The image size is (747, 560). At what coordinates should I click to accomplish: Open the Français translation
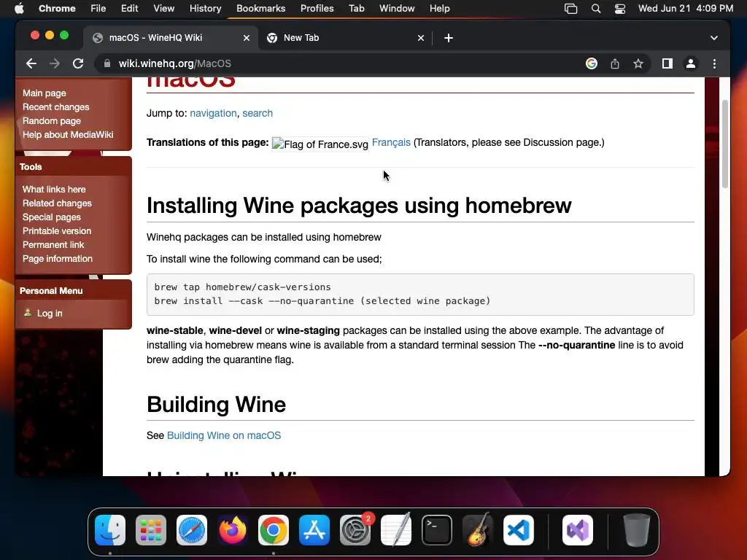[391, 142]
